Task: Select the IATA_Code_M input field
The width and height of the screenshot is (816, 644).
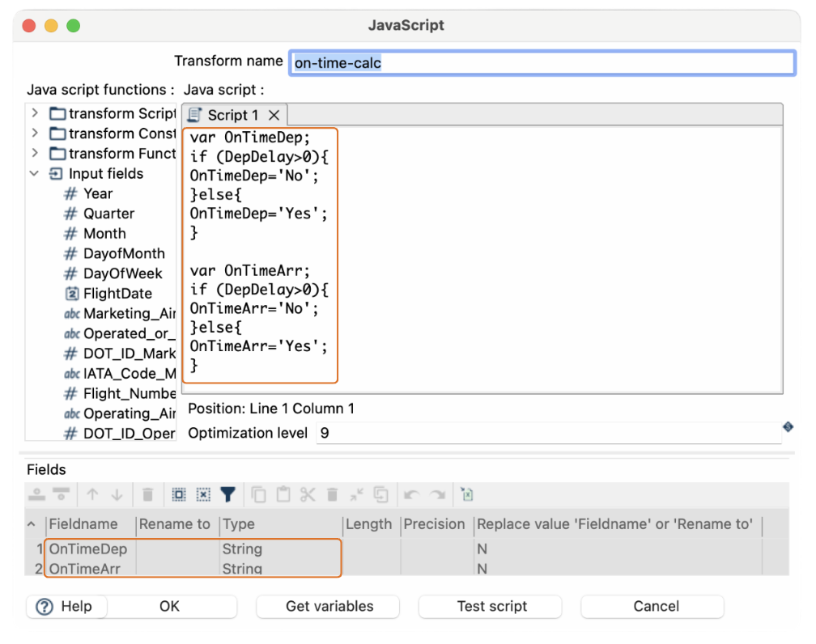Action: 129,374
